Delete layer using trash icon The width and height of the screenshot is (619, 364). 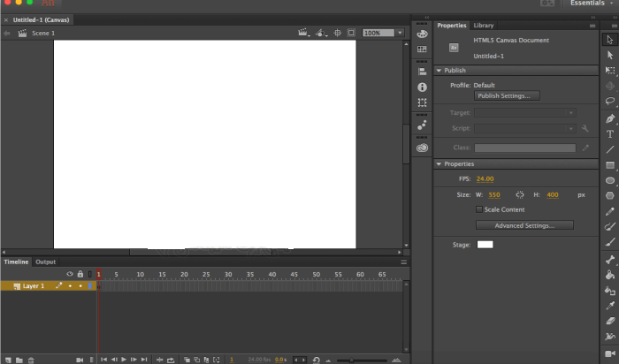[x=31, y=360]
